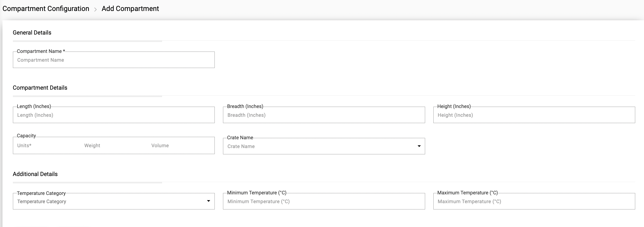This screenshot has width=644, height=227.
Task: Click the General Details section heading
Action: pyautogui.click(x=32, y=33)
